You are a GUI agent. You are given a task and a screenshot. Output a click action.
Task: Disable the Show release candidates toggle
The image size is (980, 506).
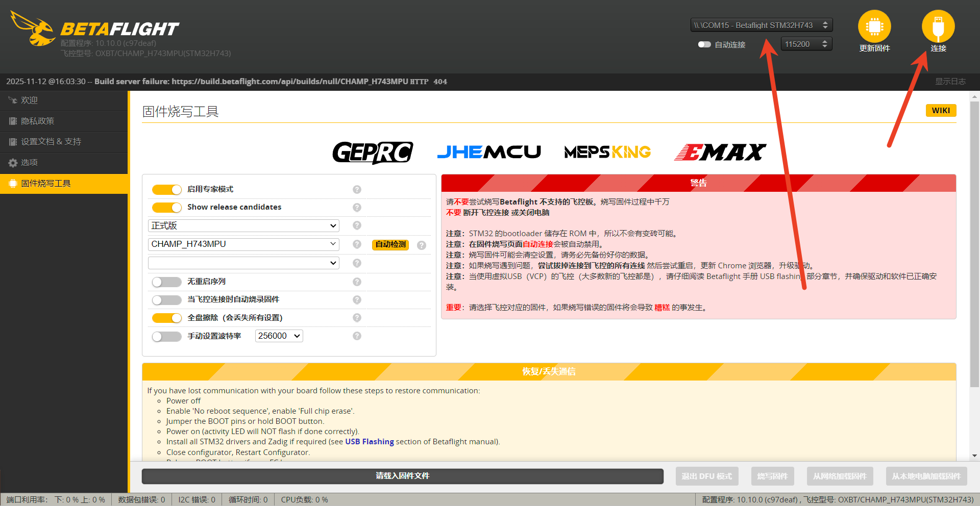click(167, 208)
